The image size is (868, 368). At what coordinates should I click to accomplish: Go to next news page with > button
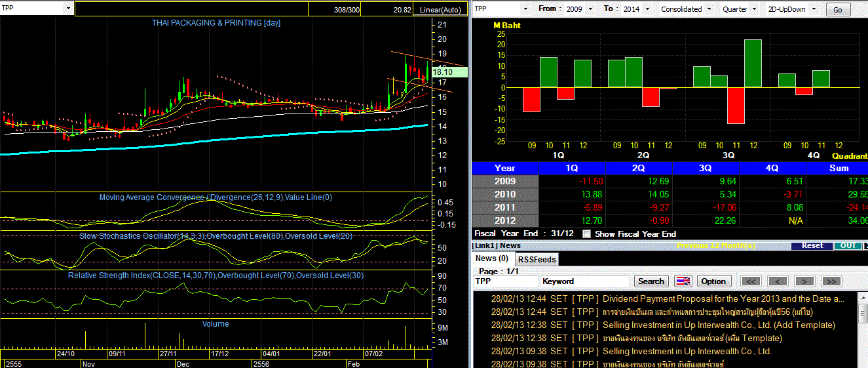(804, 281)
